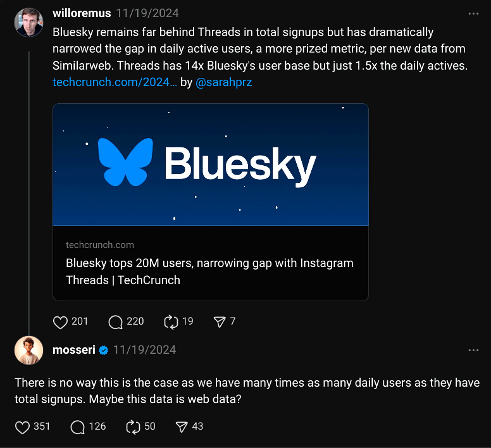Open willoremus profile from username
This screenshot has width=491, height=448.
[82, 13]
